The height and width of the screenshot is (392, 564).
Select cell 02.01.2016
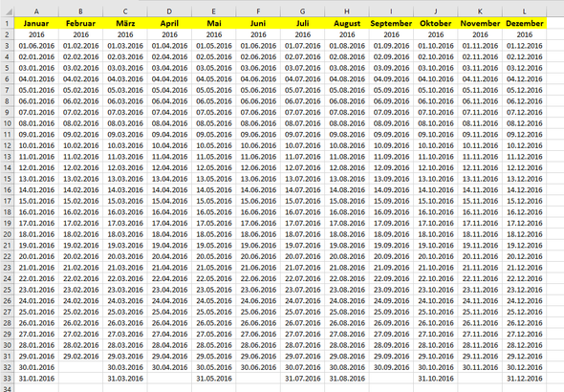(36, 56)
